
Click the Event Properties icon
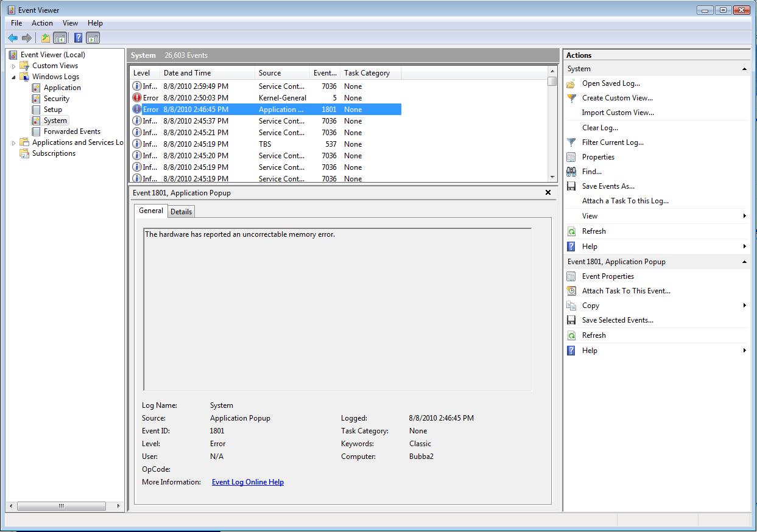point(571,276)
